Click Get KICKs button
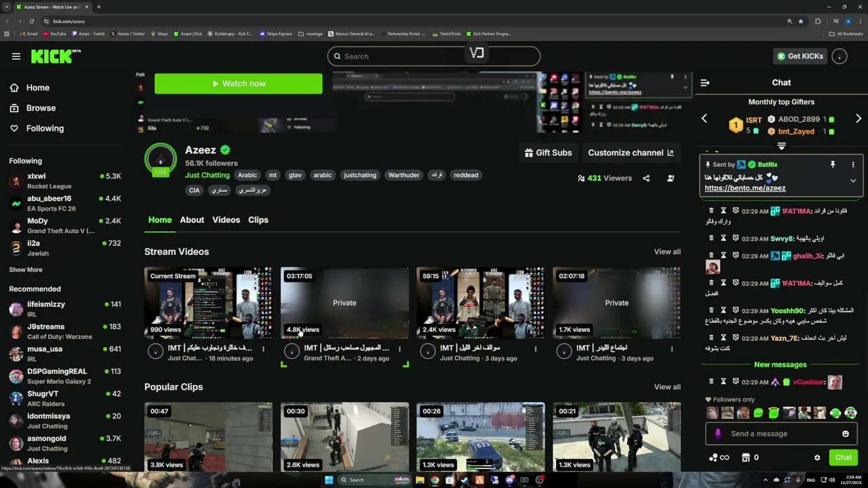Viewport: 868px width, 488px height. 800,56
